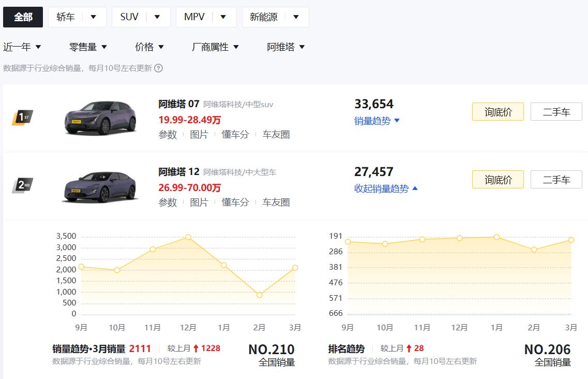Click the 3月销量 value 2111

tap(140, 348)
